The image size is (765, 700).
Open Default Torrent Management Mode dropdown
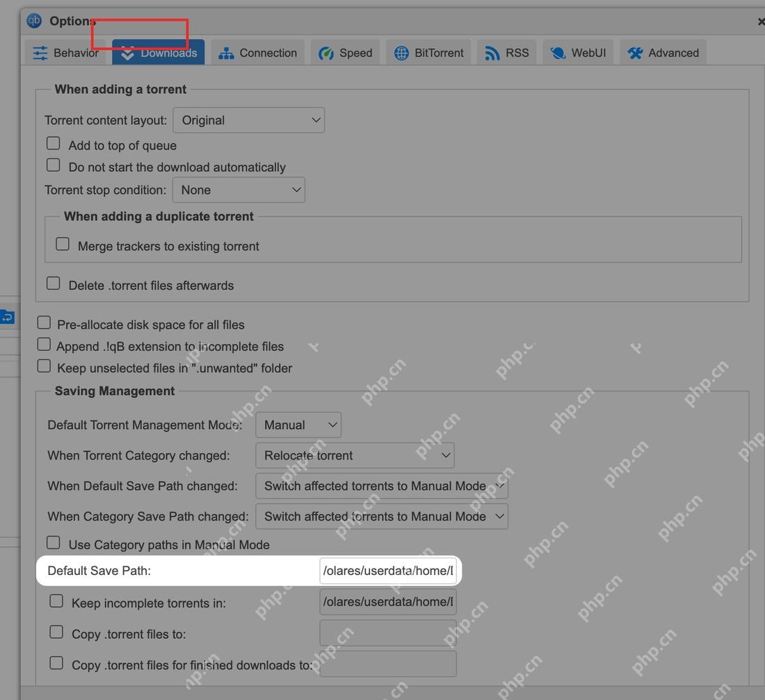pyautogui.click(x=298, y=425)
